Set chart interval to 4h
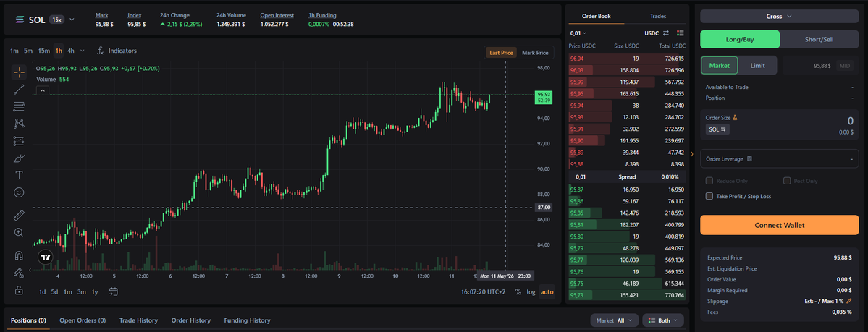 pyautogui.click(x=71, y=51)
